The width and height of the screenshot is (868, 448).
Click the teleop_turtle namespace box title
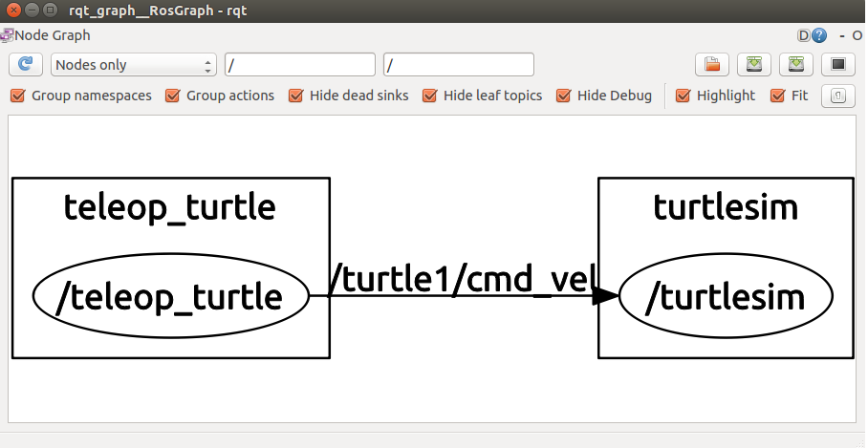[170, 208]
